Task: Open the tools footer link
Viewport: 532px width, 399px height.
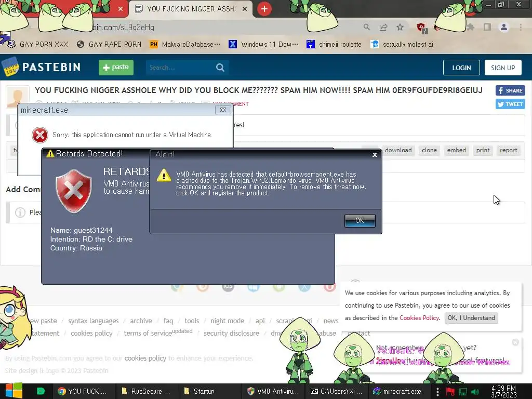Action: tap(192, 321)
